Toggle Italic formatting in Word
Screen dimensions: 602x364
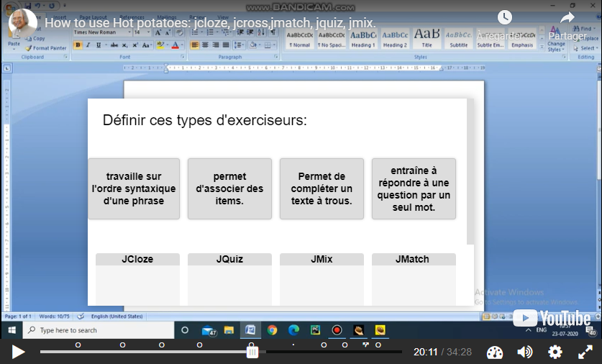coord(88,45)
